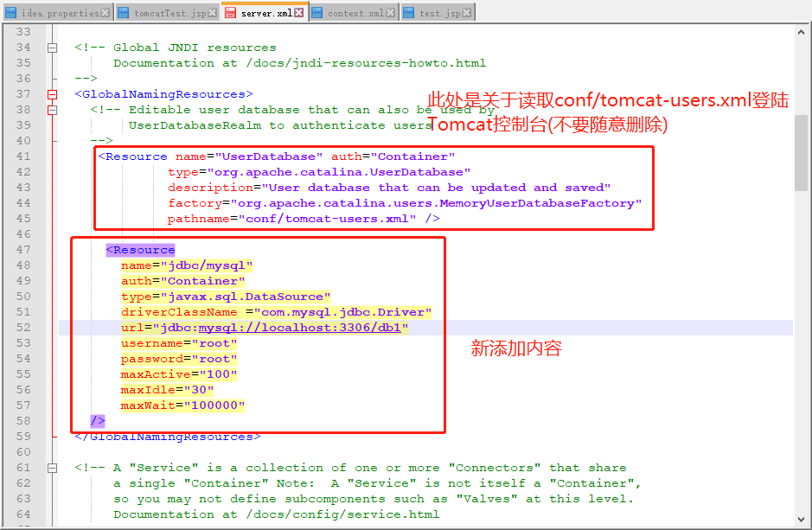The image size is (812, 530).
Task: Open the context.xml tab
Action: pos(356,12)
